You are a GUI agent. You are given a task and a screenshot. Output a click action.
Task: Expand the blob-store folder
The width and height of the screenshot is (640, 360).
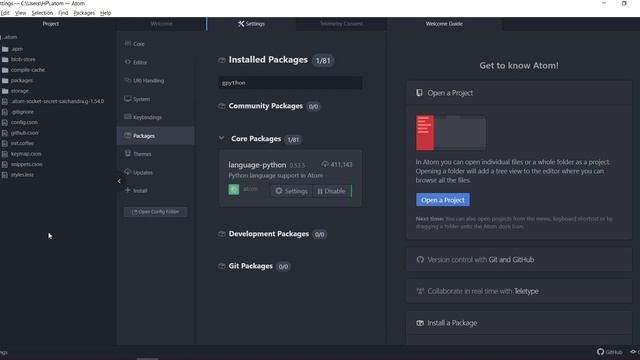click(23, 59)
